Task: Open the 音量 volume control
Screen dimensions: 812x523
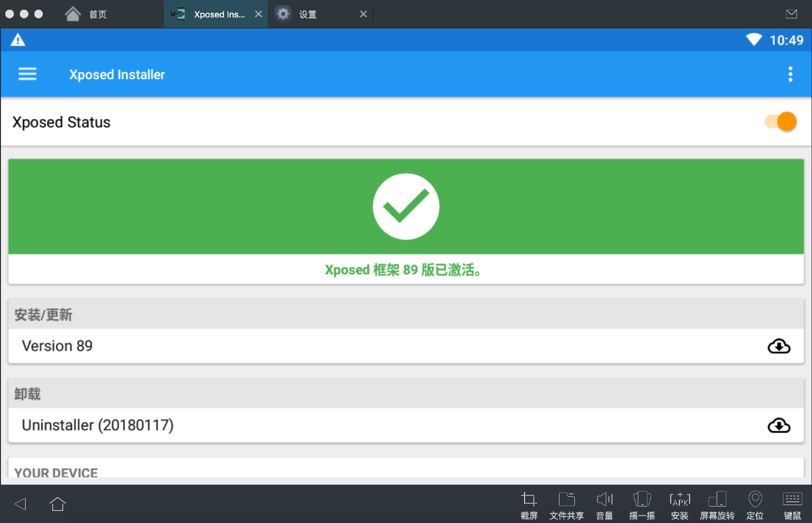Action: [604, 505]
